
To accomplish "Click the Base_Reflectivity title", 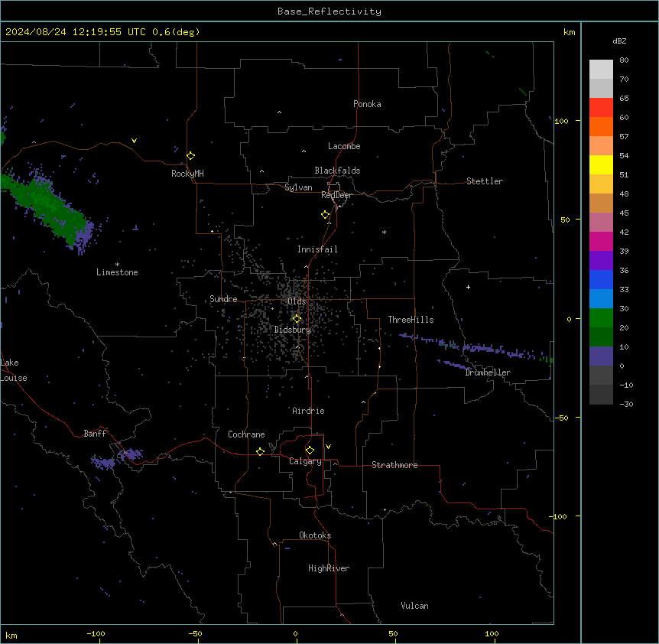I will point(329,11).
